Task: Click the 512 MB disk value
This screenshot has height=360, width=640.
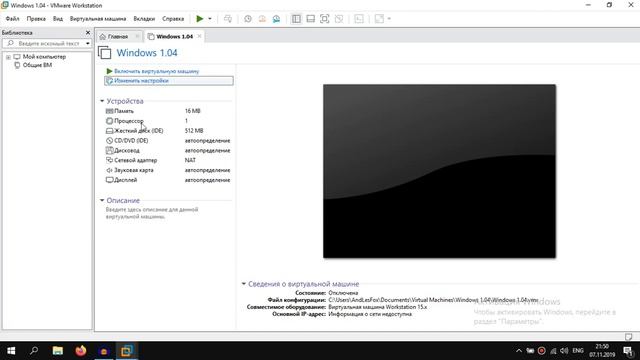Action: 194,131
